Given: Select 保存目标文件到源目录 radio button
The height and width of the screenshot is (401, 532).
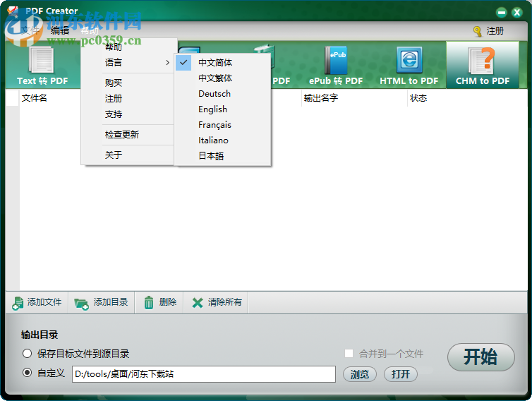Looking at the screenshot, I should (x=27, y=354).
